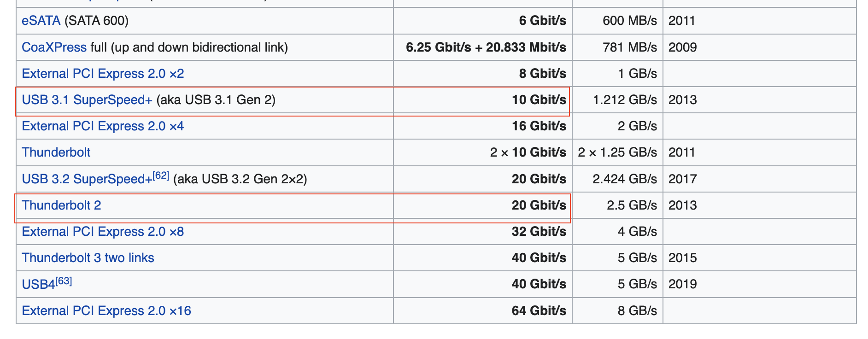Click citation reference 62

pos(161,175)
